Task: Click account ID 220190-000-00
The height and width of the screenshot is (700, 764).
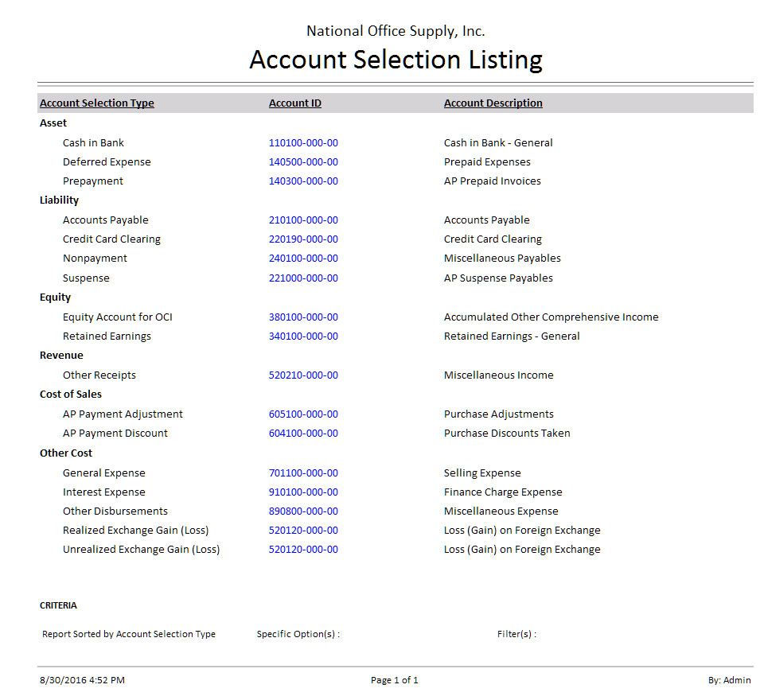Action: (303, 239)
